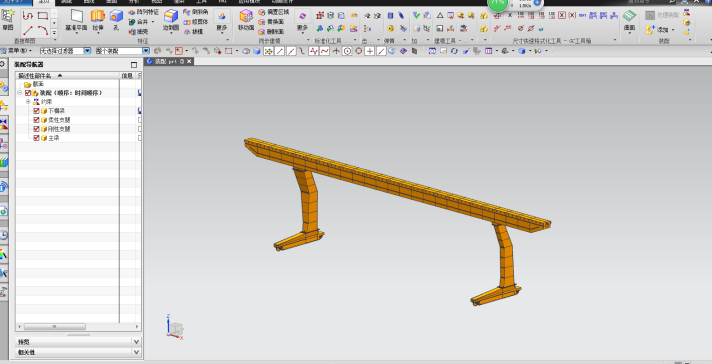Click the 约束 constraints node icon
Screen dimensions: 712x364
coord(36,102)
